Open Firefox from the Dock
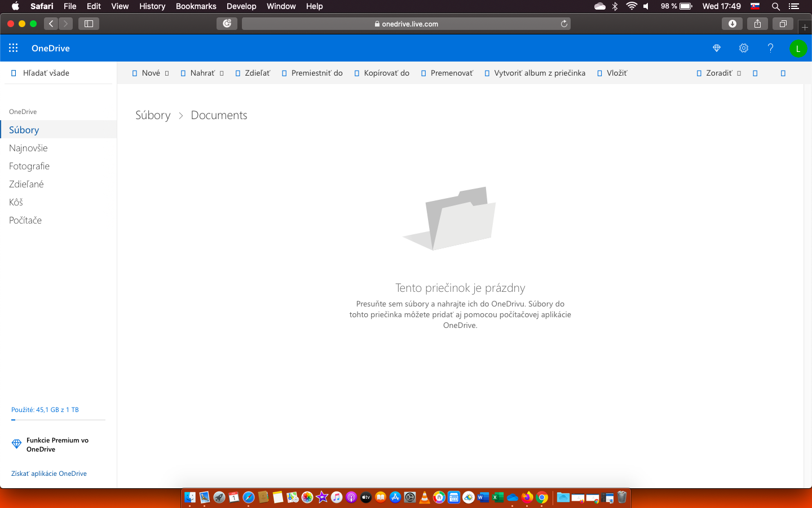The height and width of the screenshot is (508, 812). tap(527, 497)
